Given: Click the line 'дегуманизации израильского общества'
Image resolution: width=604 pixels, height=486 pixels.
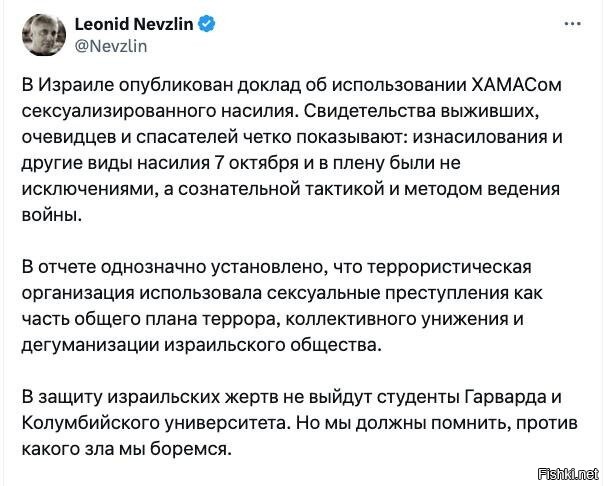Looking at the screenshot, I should point(201,345).
